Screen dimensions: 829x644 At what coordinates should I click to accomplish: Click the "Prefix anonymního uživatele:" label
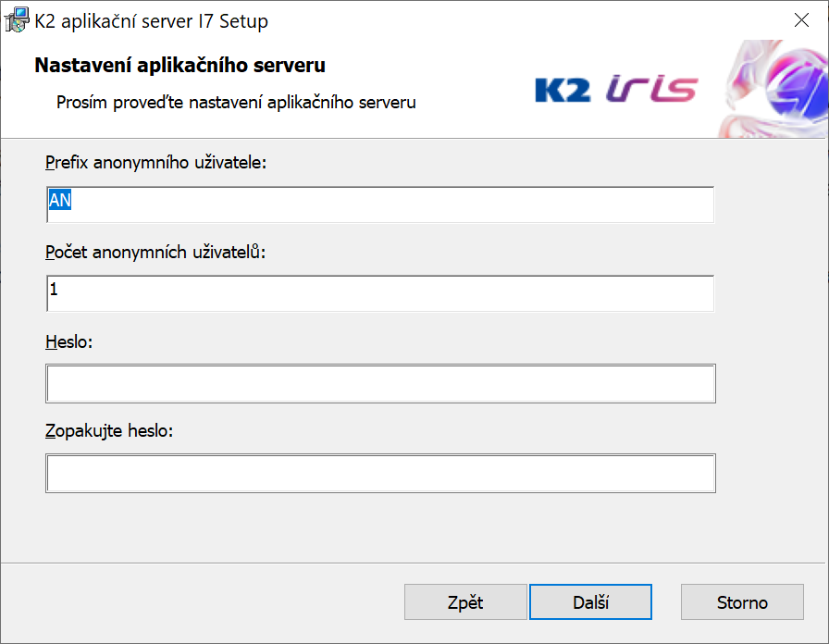tap(155, 163)
